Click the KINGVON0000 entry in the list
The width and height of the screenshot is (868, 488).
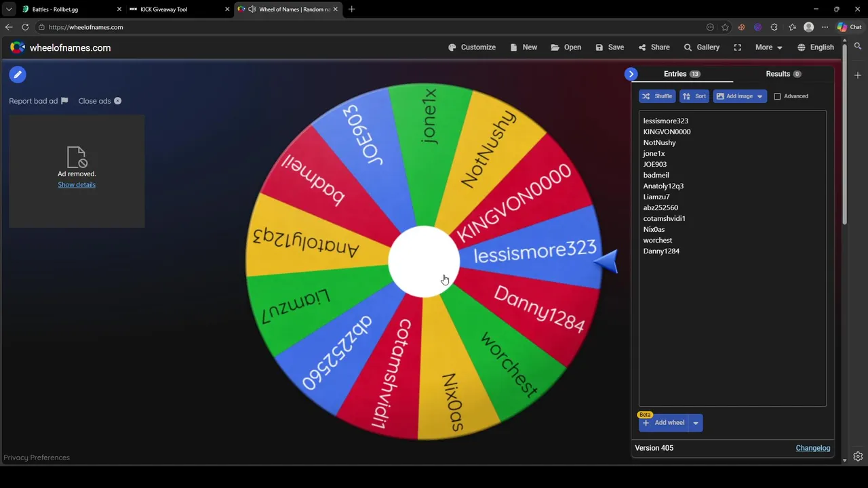(667, 131)
